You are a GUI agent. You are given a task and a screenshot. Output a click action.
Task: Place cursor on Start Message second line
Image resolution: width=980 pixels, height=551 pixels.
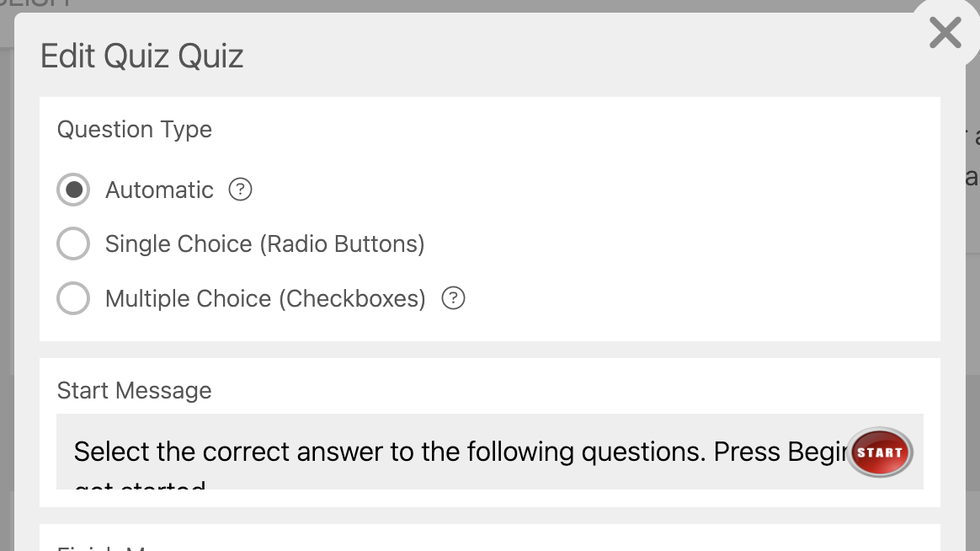(x=141, y=485)
